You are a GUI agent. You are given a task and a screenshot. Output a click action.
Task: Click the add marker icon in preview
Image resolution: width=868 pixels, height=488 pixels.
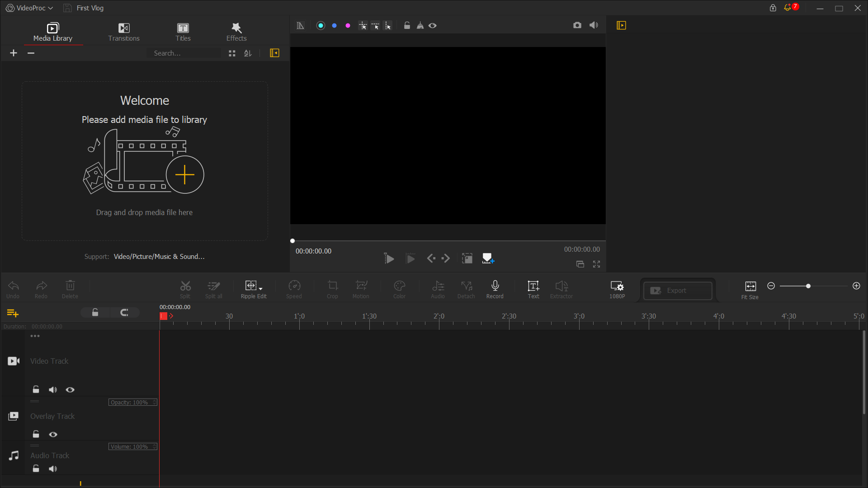[488, 258]
